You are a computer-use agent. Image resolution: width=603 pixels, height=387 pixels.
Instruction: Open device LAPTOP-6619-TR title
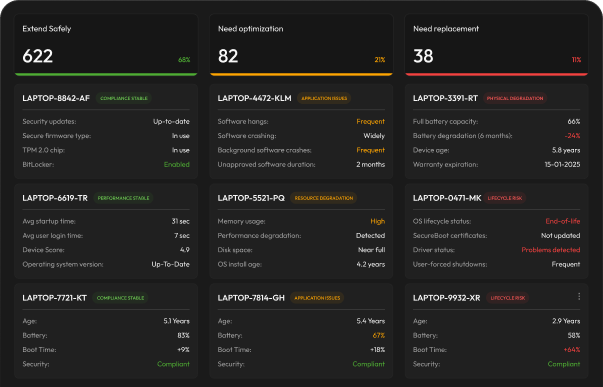click(55, 198)
